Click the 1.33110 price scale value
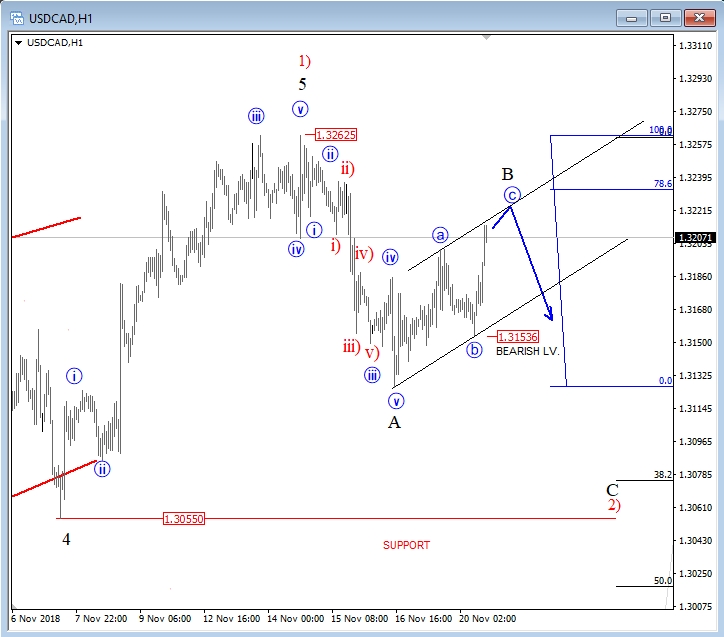Image resolution: width=724 pixels, height=637 pixels. (x=695, y=46)
